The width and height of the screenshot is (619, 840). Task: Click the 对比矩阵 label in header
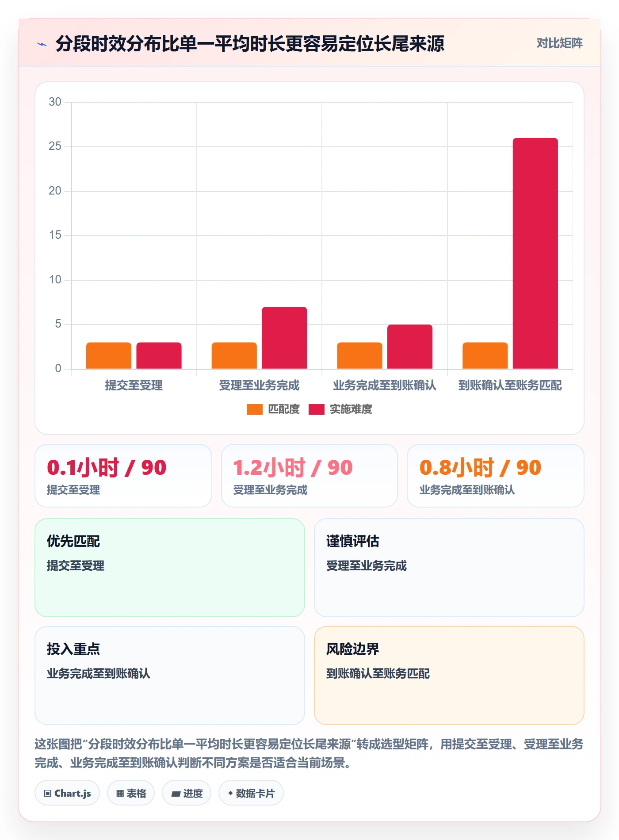pyautogui.click(x=559, y=43)
